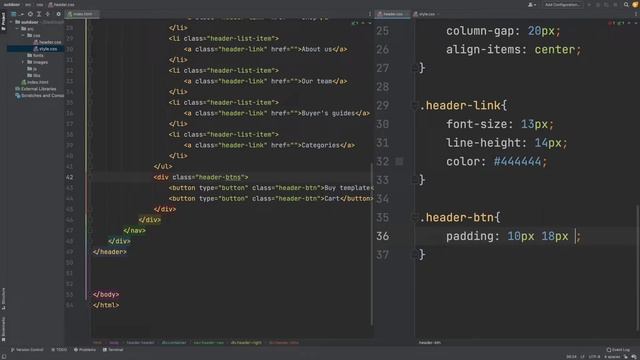Screen dimensions: 640x360
Task: Click the Cart button code line
Action: coord(271,198)
